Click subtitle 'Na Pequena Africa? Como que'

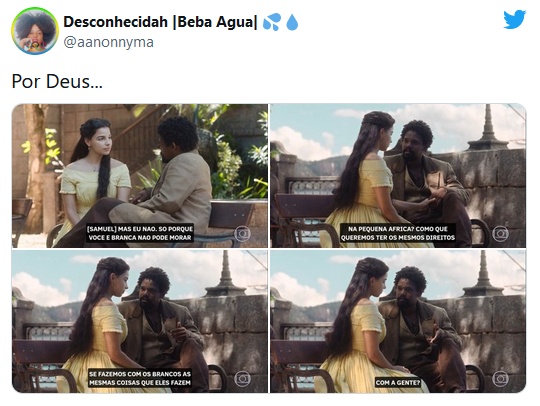coord(398,229)
